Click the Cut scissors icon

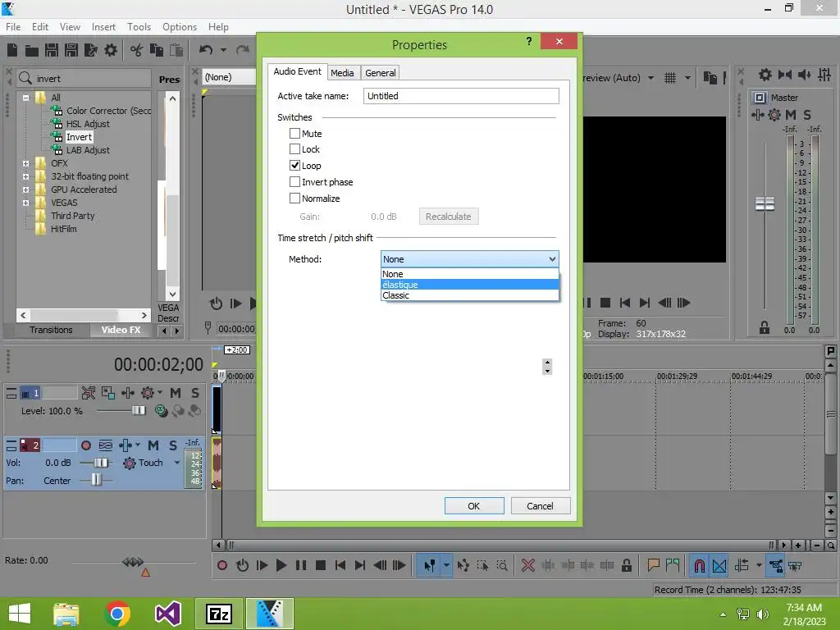137,50
